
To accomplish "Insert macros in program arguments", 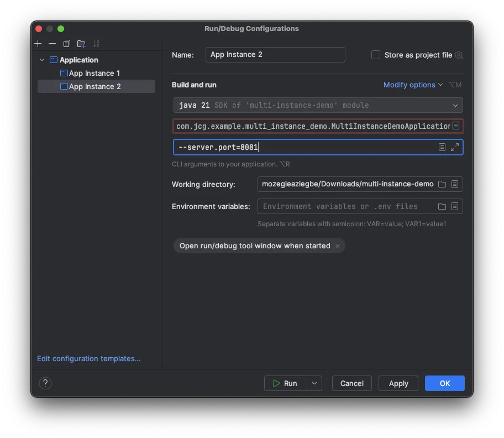I will point(442,147).
